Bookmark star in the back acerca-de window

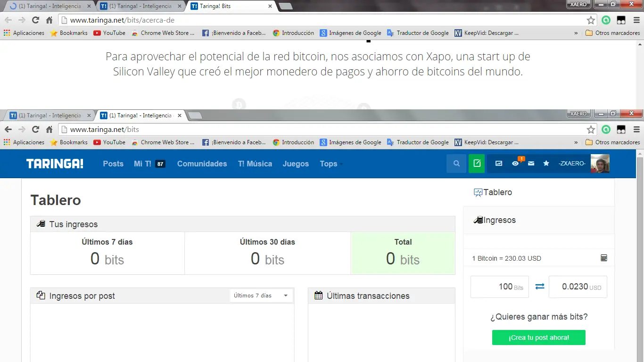tap(591, 20)
